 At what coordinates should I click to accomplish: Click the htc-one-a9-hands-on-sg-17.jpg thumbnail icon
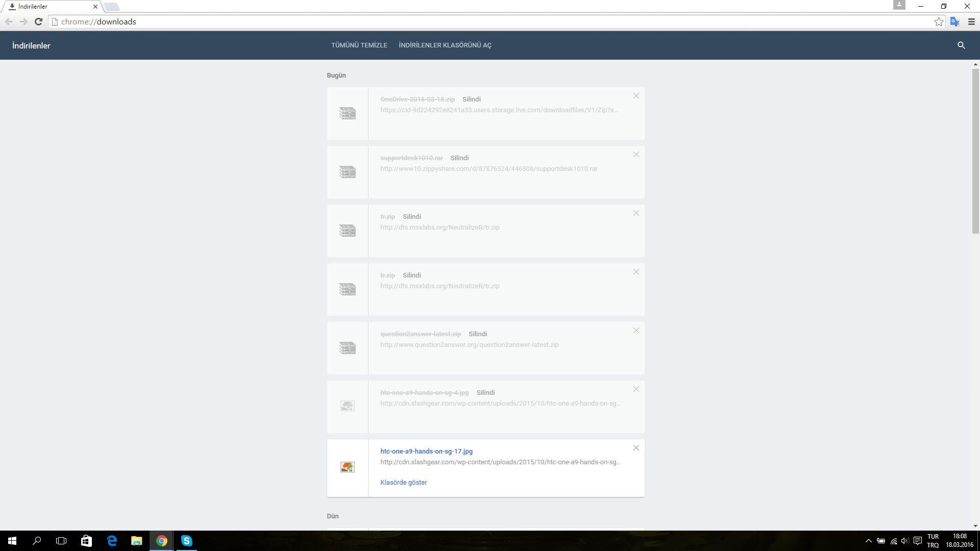tap(347, 467)
